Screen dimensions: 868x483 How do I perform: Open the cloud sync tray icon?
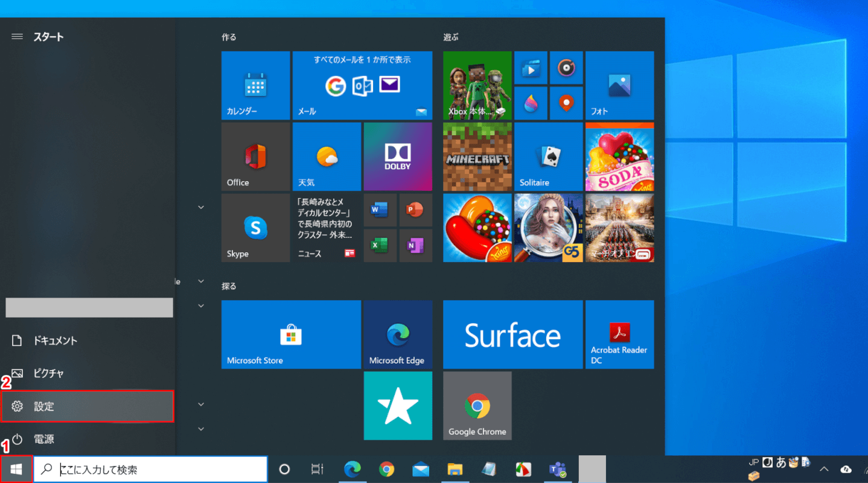point(846,469)
